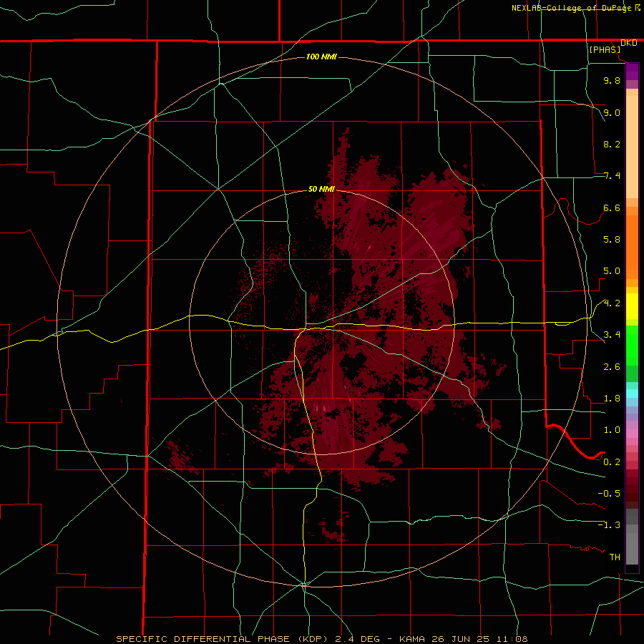
Task: Click the 9.0 scale value
Action: tap(612, 112)
